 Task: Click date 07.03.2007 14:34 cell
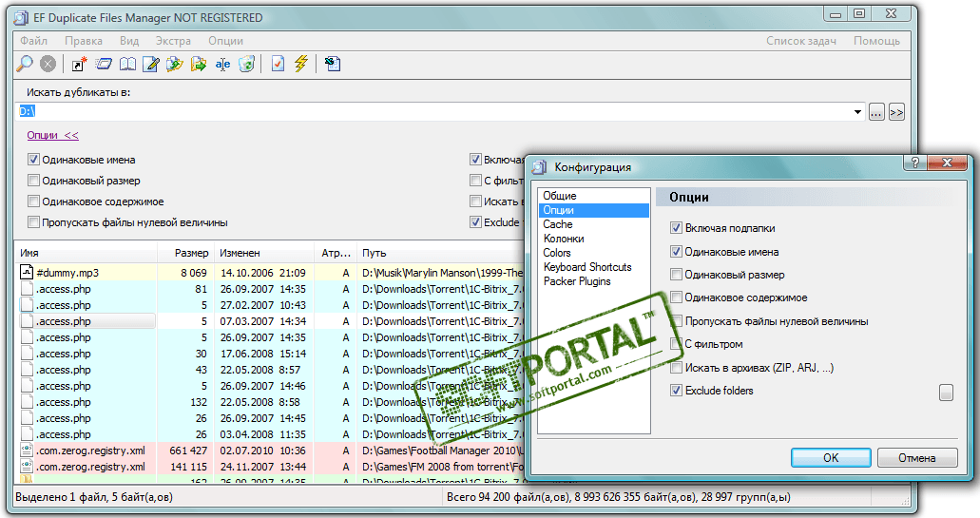(x=263, y=321)
